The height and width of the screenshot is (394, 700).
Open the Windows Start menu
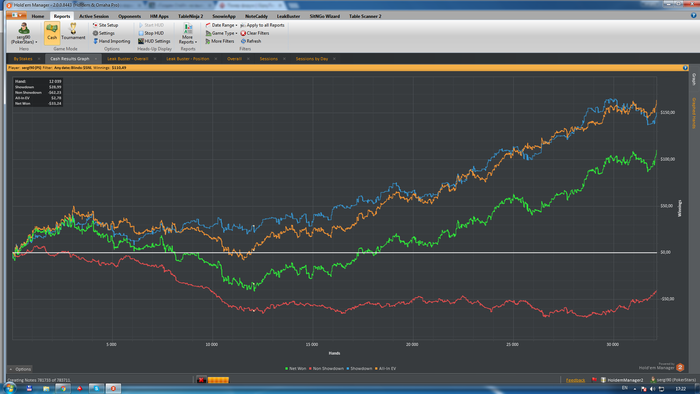9,389
